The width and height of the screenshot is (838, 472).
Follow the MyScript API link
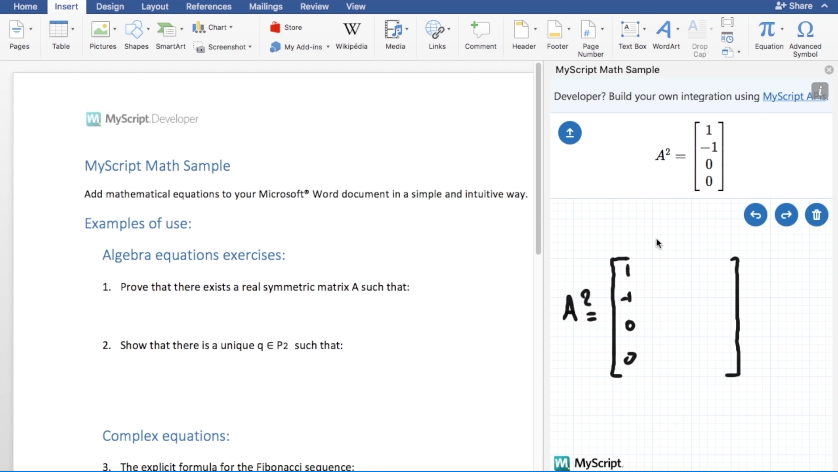(x=794, y=96)
